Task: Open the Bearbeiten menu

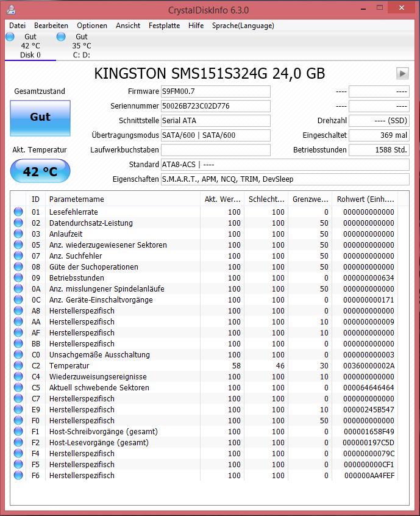Action: tap(51, 26)
